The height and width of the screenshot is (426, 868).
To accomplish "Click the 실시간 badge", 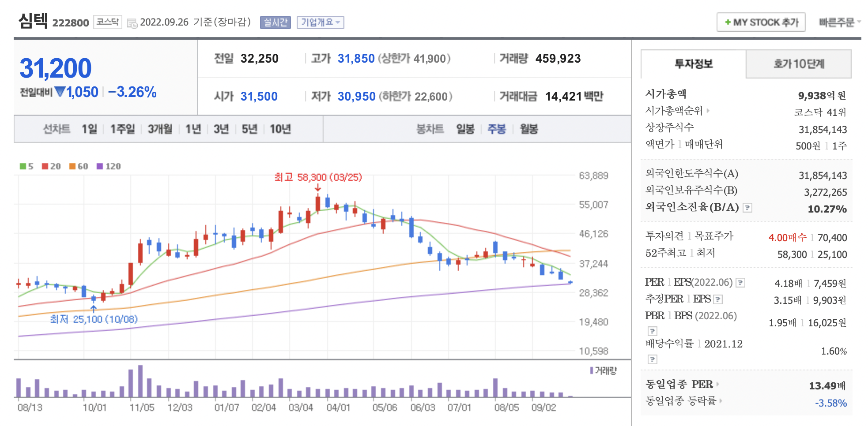I will click(x=275, y=22).
